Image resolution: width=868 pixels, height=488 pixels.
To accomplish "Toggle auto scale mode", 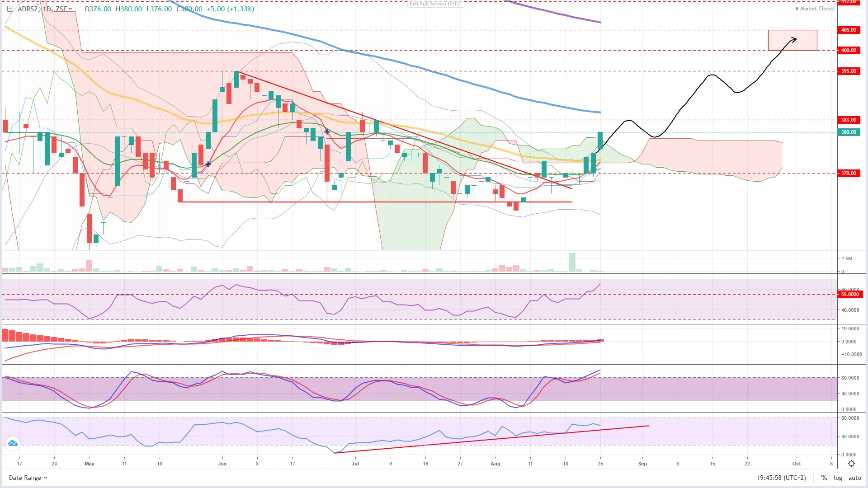I will click(x=854, y=478).
